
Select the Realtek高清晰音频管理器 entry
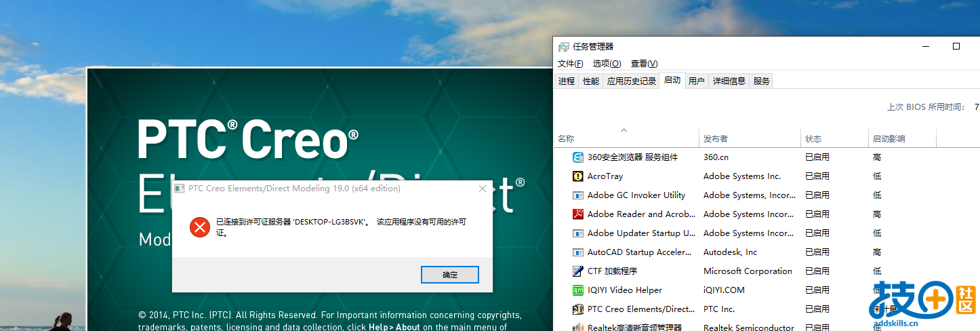click(x=634, y=328)
